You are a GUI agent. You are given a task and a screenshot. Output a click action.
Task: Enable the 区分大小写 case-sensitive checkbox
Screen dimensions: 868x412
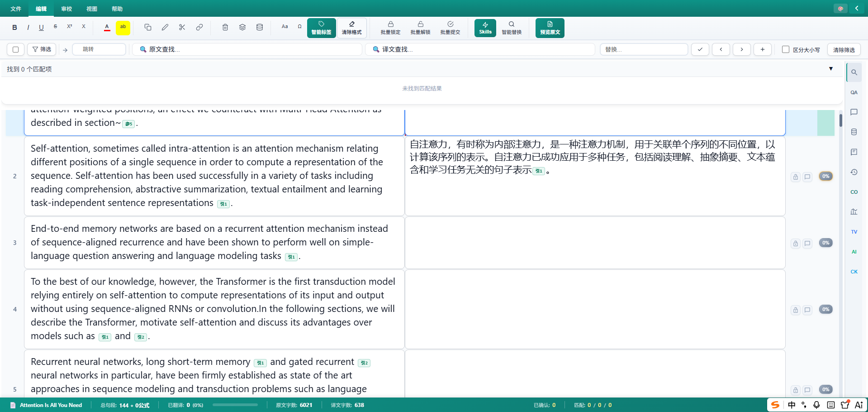tap(786, 49)
